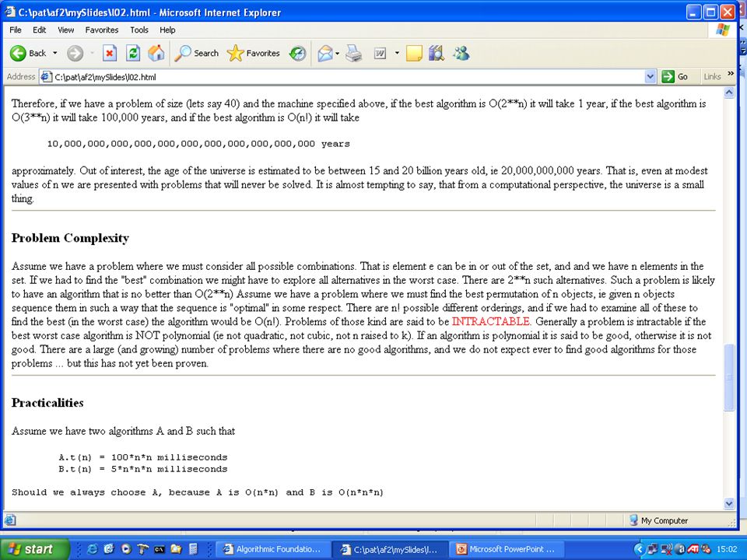
Task: Open the History icon in the toolbar
Action: point(298,54)
